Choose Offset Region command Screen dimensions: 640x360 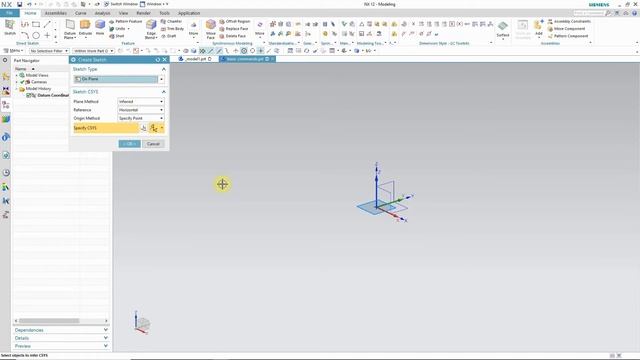tap(234, 21)
